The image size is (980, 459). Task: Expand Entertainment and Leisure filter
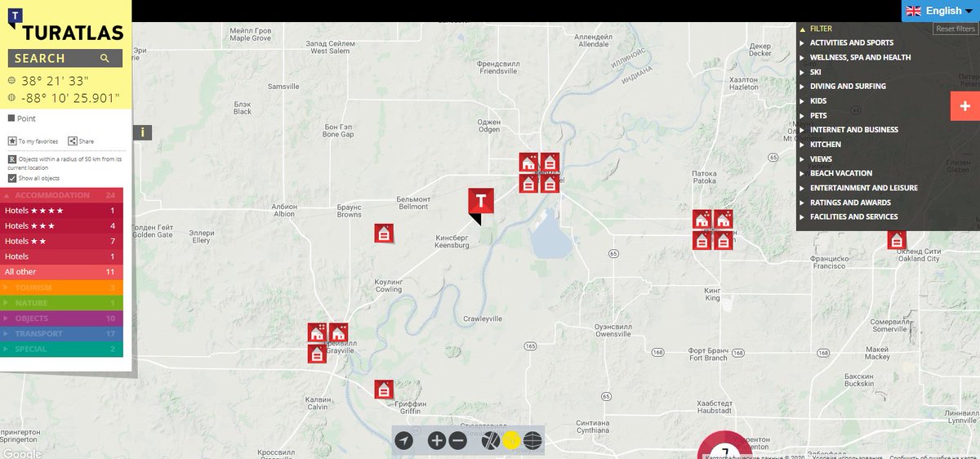pos(863,188)
